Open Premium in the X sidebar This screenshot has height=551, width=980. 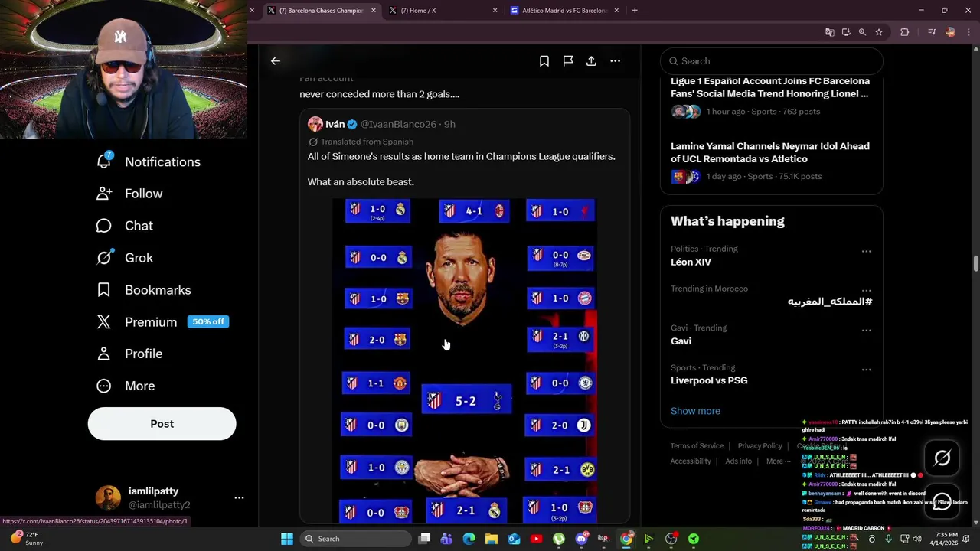coord(136,322)
